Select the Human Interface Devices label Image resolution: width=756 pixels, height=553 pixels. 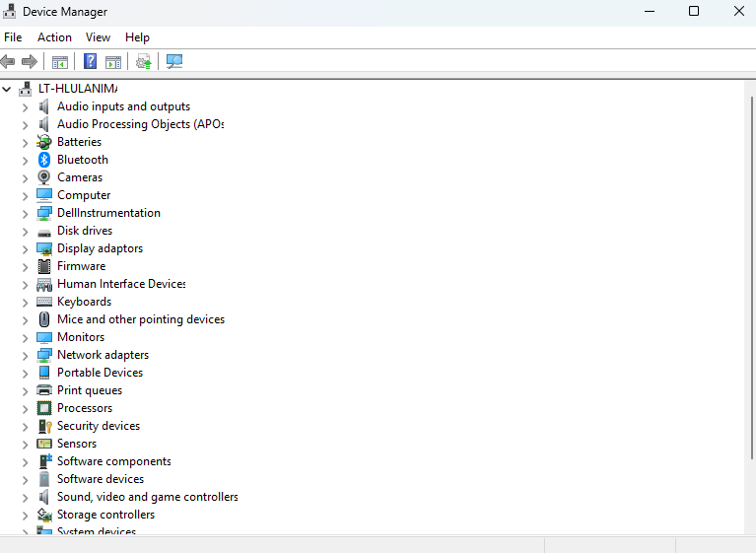tap(121, 284)
